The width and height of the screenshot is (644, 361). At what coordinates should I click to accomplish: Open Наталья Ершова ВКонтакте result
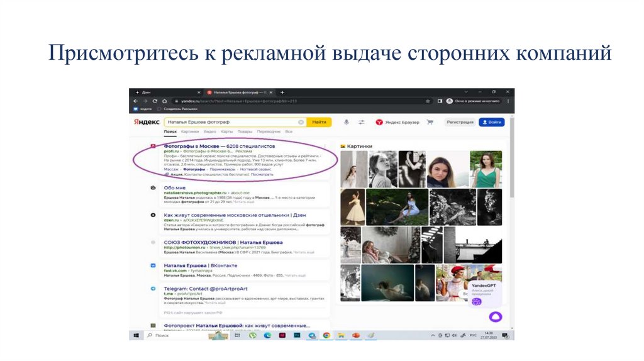pyautogui.click(x=201, y=265)
